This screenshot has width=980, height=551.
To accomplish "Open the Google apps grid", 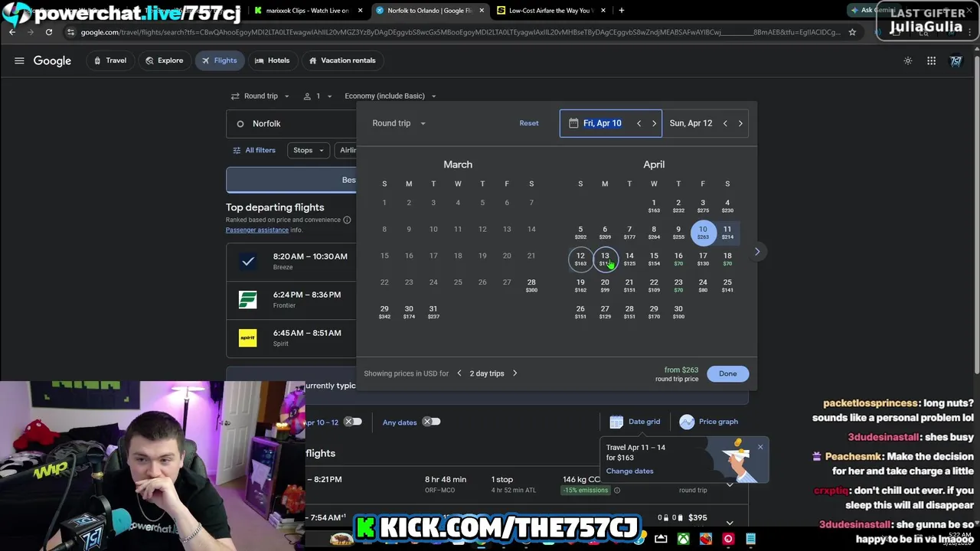I will pyautogui.click(x=931, y=61).
